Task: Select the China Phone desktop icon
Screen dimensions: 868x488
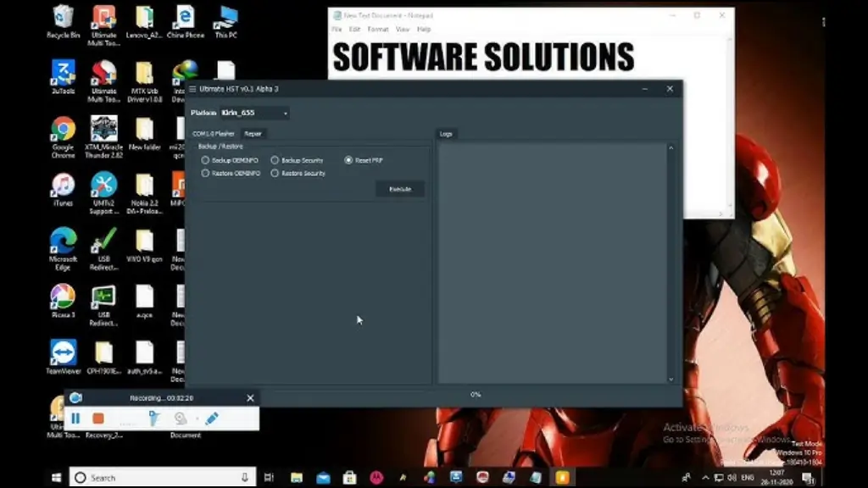Action: [x=186, y=22]
